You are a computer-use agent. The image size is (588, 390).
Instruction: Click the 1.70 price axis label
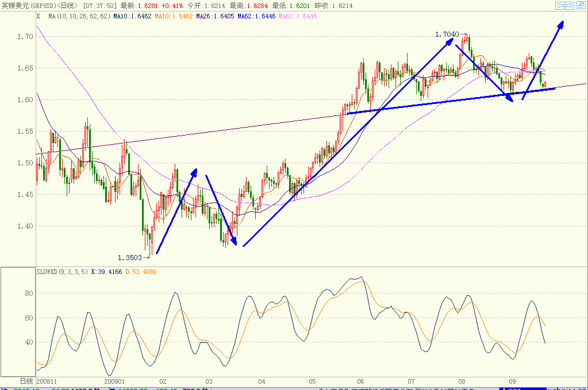click(25, 36)
